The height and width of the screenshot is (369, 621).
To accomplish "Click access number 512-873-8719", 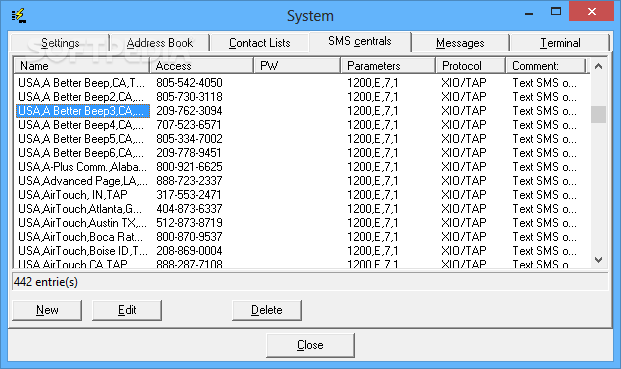I will point(189,223).
